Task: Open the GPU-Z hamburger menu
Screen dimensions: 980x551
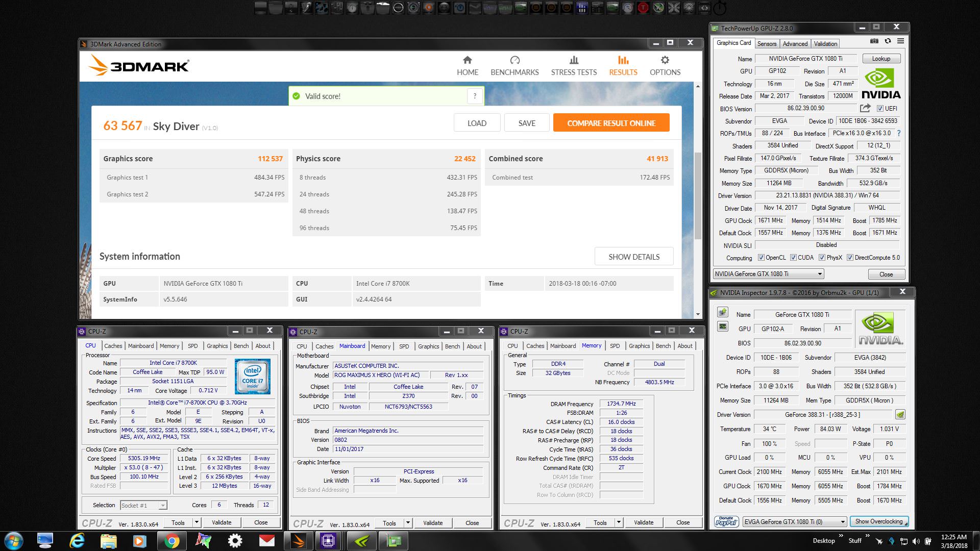Action: (901, 41)
